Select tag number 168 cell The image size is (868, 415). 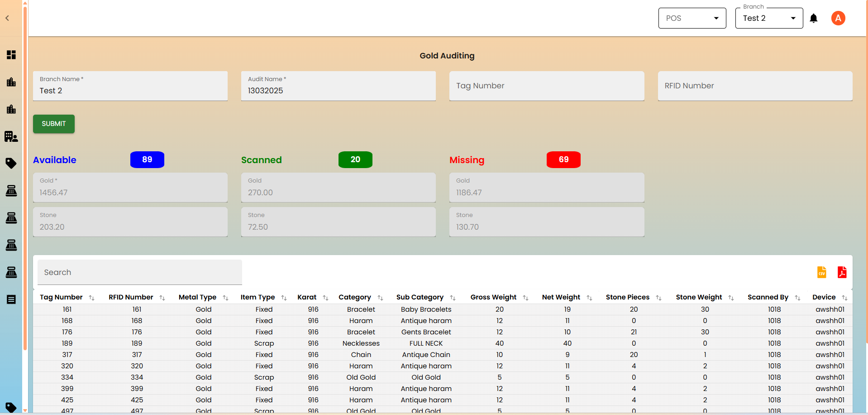[x=67, y=321]
